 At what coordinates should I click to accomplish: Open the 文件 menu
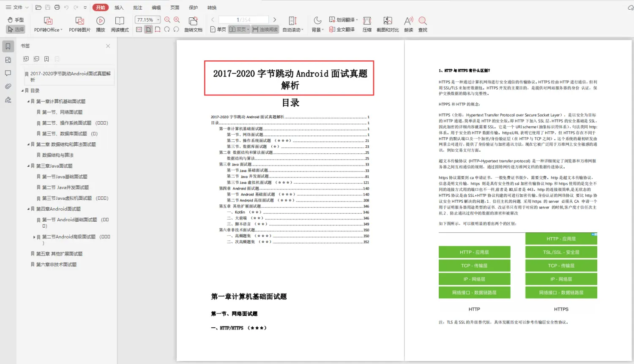(15, 7)
